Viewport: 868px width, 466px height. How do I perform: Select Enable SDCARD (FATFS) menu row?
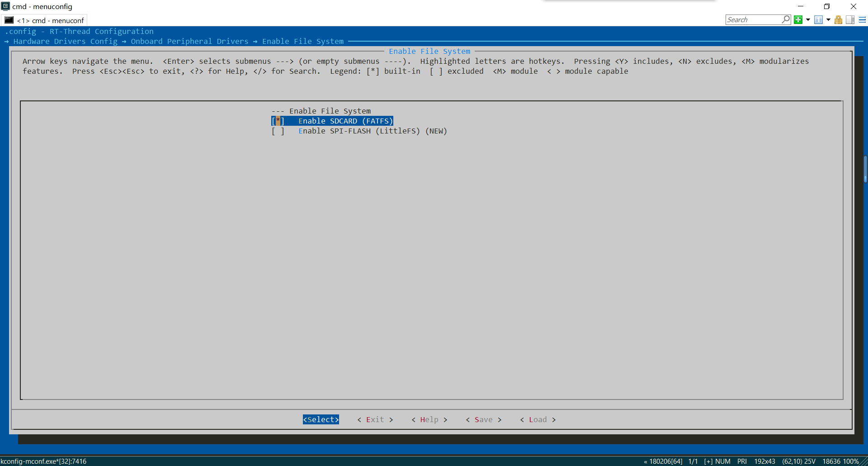pos(332,121)
